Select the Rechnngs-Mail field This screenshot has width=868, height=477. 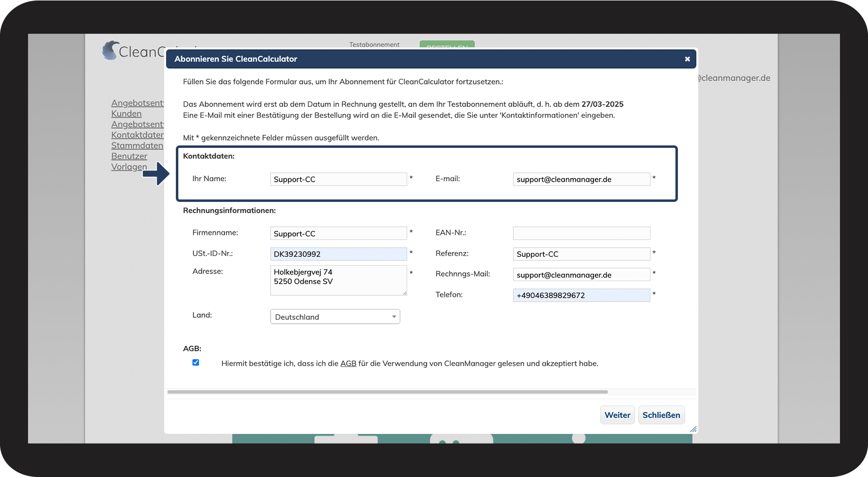pyautogui.click(x=581, y=275)
